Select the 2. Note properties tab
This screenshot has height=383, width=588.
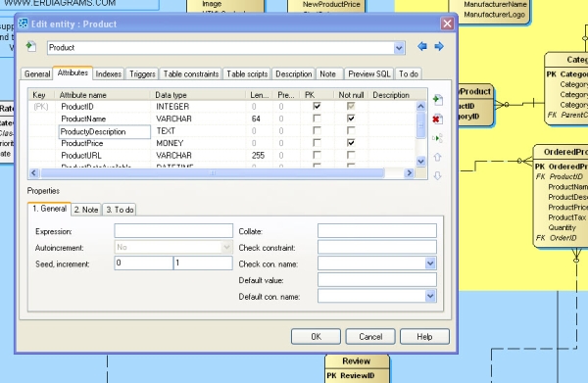coord(86,210)
